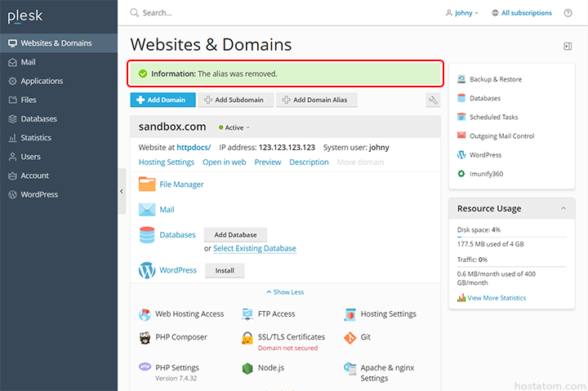
Task: Open the help question mark icon
Action: (x=569, y=13)
